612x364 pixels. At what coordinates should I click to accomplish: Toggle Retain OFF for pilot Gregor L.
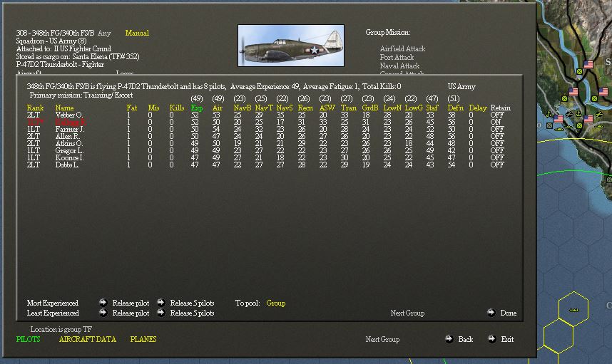coord(497,150)
